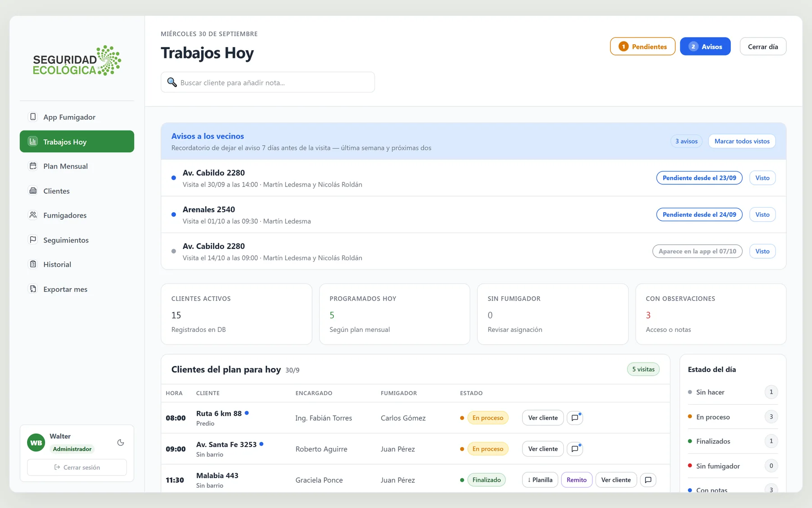812x508 pixels.
Task: Toggle dark mode moon icon
Action: coord(120,443)
